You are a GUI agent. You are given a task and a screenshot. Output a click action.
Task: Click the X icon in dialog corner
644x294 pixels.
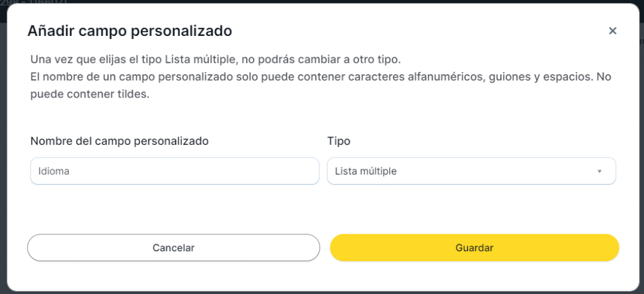(x=613, y=31)
